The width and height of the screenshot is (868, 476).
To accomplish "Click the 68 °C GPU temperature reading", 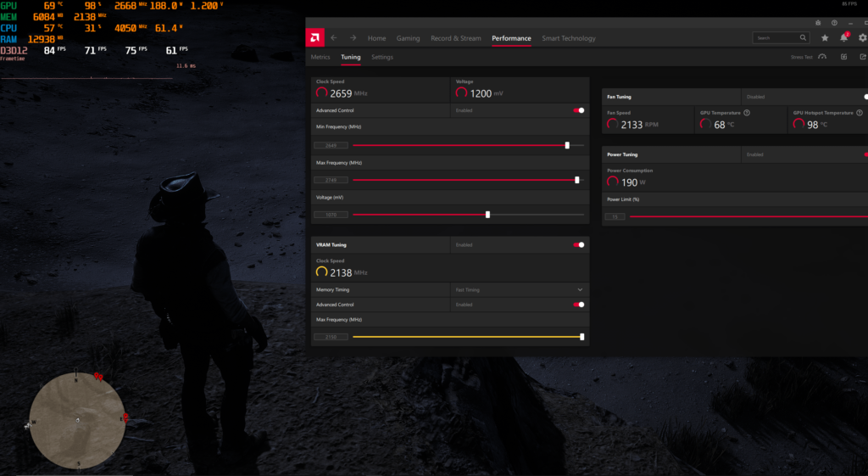I will point(724,125).
